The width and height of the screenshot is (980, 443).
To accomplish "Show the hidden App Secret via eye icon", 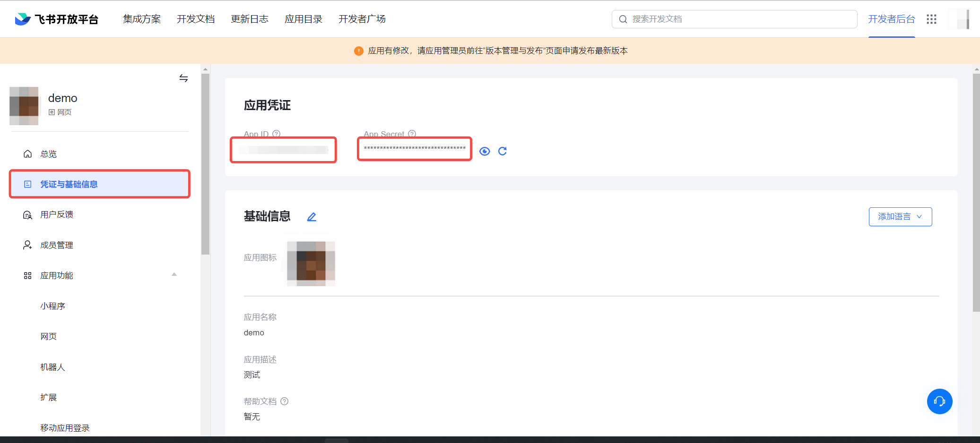I will 485,151.
